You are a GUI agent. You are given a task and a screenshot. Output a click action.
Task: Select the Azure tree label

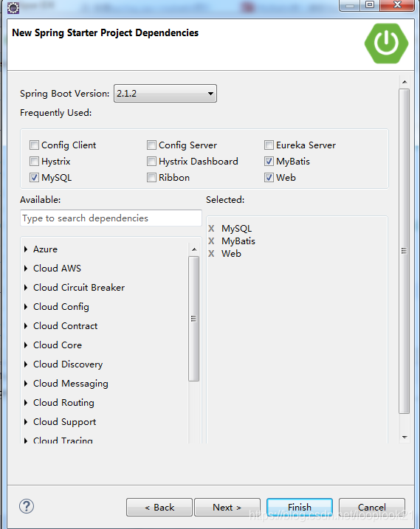45,249
